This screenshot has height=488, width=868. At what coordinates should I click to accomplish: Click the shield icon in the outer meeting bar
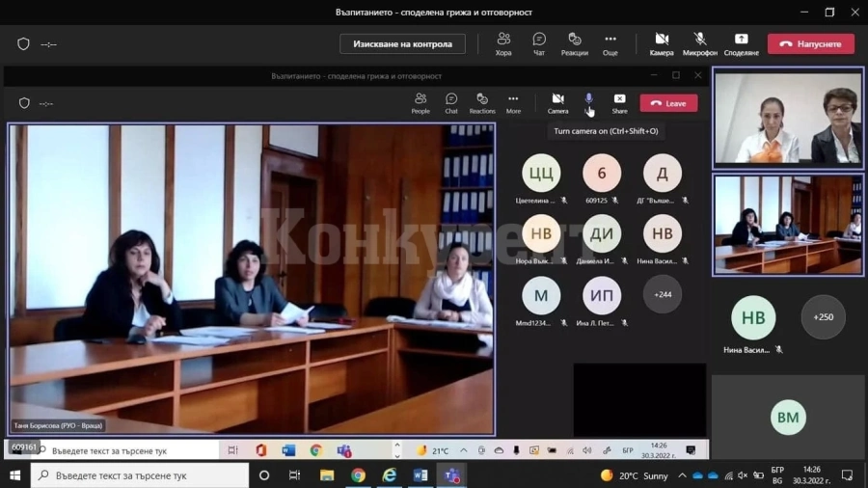coord(23,43)
